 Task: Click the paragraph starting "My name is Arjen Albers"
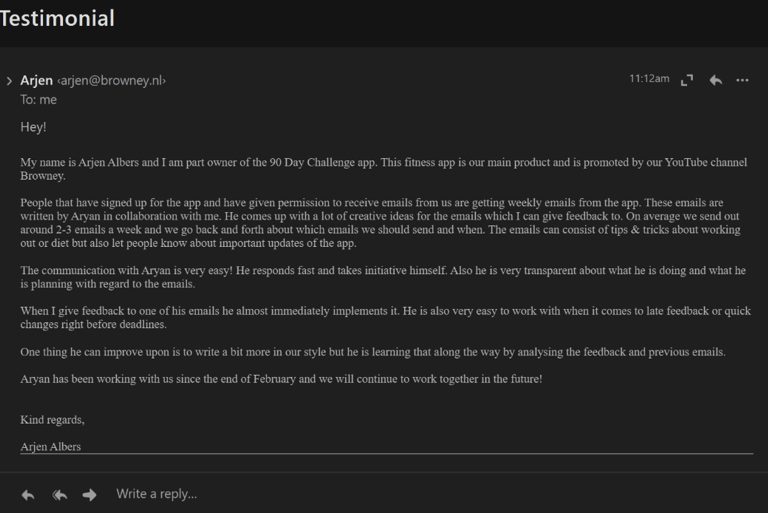384,169
